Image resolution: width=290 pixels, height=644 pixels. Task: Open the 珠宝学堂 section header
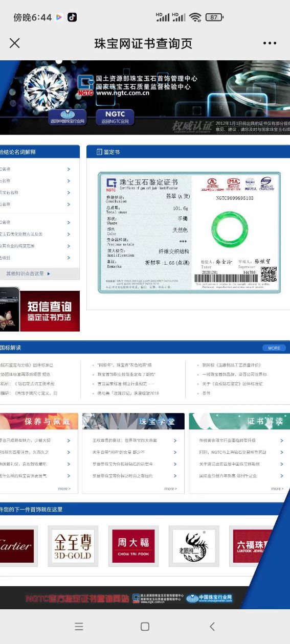pyautogui.click(x=133, y=421)
